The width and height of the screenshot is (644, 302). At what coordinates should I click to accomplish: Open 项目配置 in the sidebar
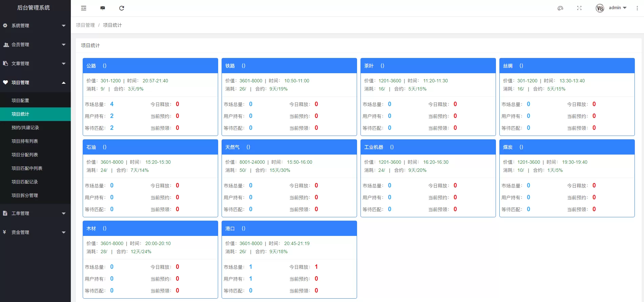pos(20,101)
